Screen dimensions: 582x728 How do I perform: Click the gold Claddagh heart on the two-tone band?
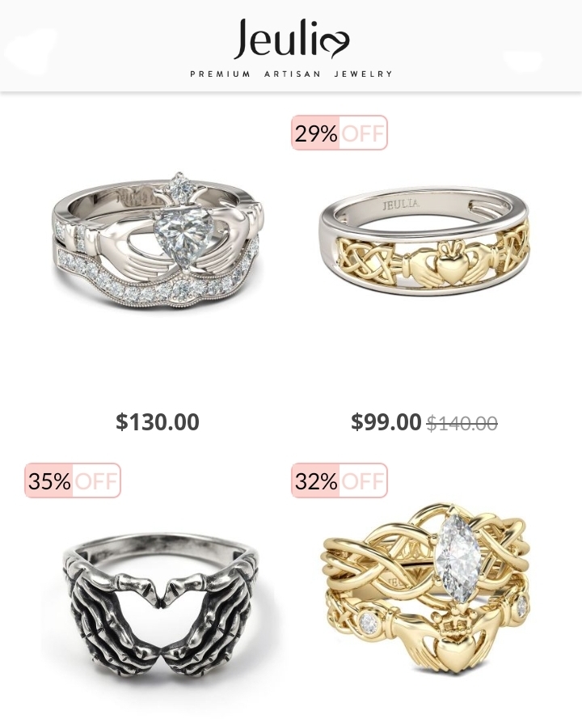(x=449, y=266)
